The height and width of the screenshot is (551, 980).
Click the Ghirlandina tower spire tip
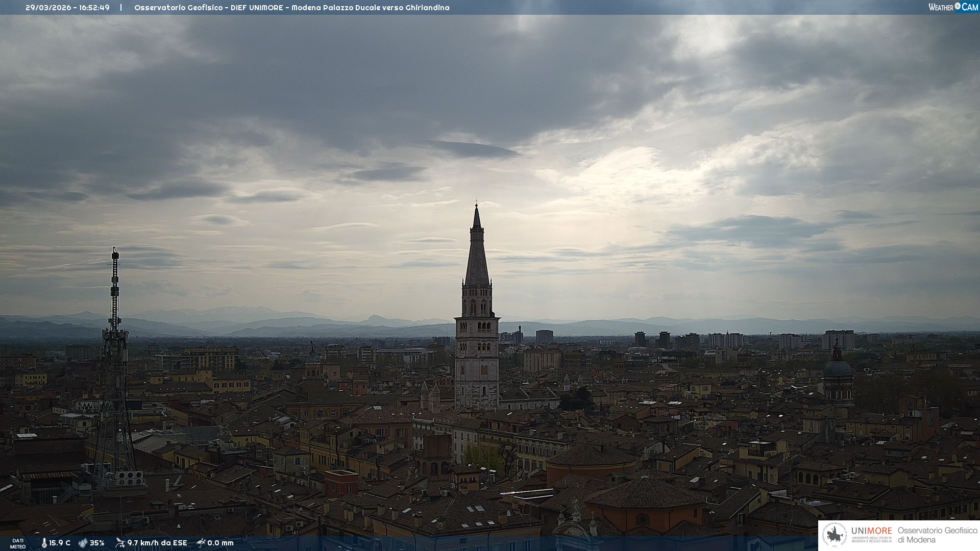(477, 207)
